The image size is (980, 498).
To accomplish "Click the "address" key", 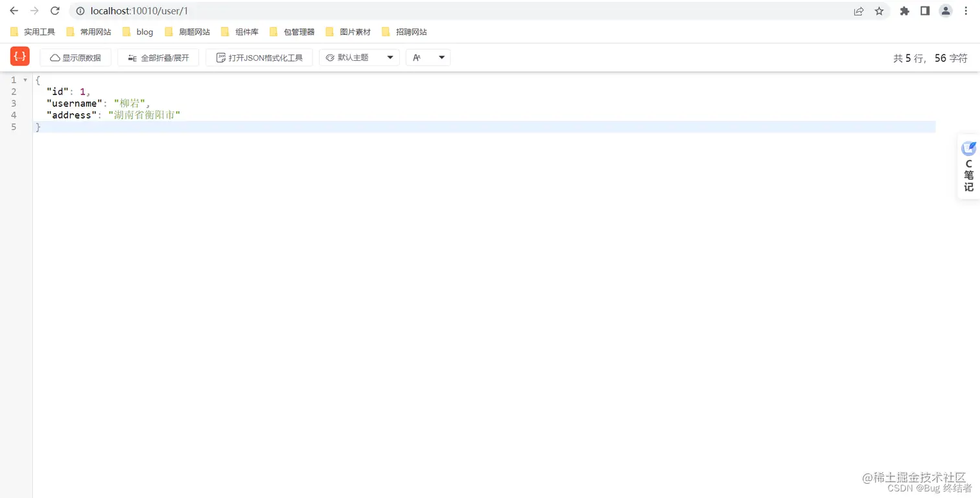I will [71, 115].
